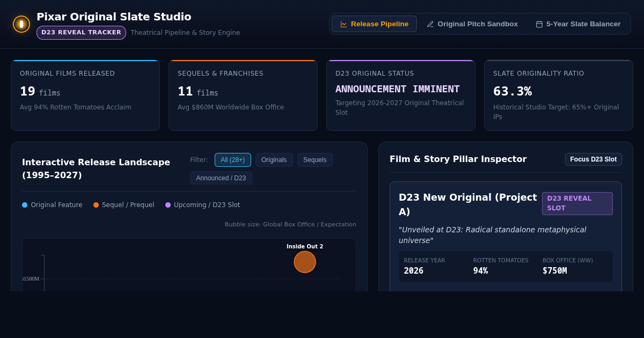
Task: Click the Release Year 2026 value
Action: coord(414,271)
